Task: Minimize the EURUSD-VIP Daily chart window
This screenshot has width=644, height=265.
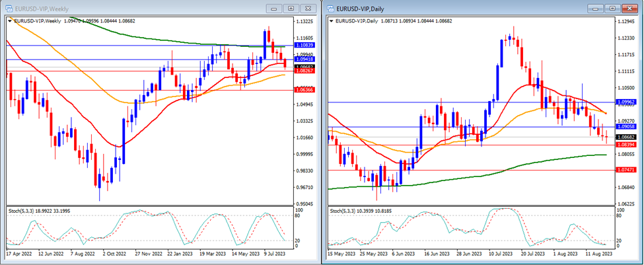Action: (598, 9)
